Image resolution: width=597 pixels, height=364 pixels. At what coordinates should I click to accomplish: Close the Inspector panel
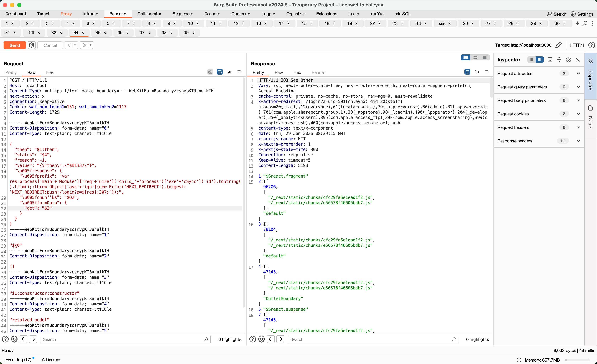click(578, 60)
